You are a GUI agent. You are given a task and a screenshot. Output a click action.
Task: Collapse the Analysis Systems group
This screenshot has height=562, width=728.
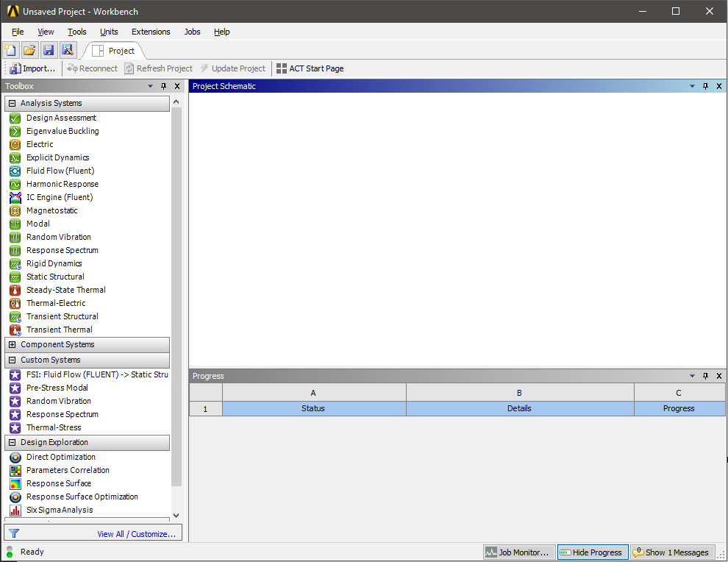[x=12, y=103]
